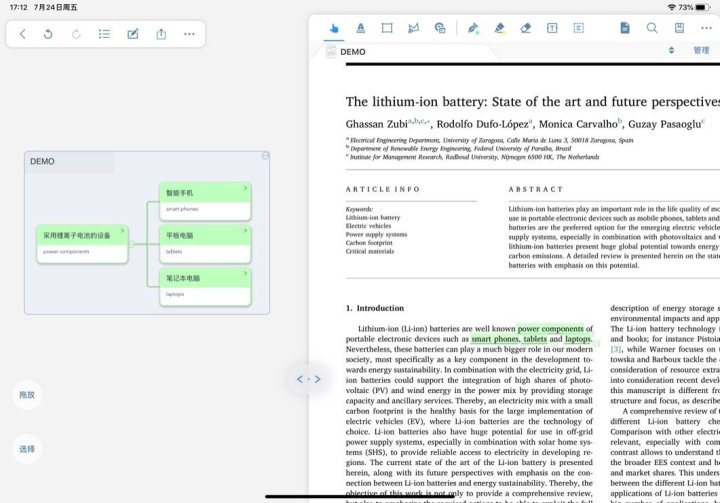Viewport: 720px width, 503px height.
Task: Open the bookmark icon
Action: (x=679, y=28)
